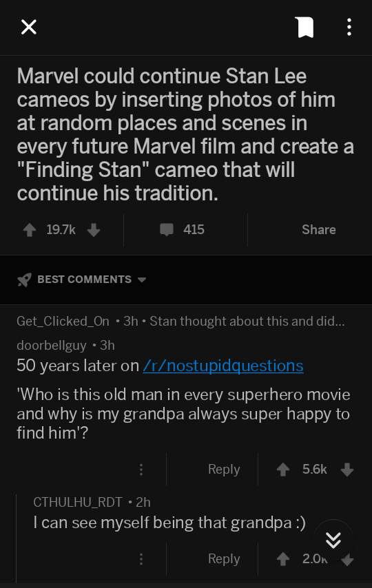The width and height of the screenshot is (372, 588).
Task: Click the rocket icon beside Best Comments
Action: click(x=24, y=280)
